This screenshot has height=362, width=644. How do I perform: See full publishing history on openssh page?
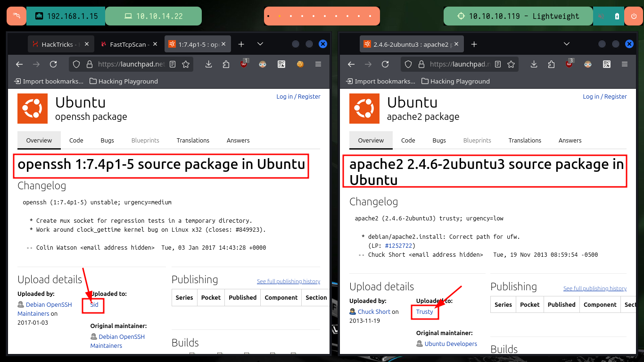[x=289, y=281]
